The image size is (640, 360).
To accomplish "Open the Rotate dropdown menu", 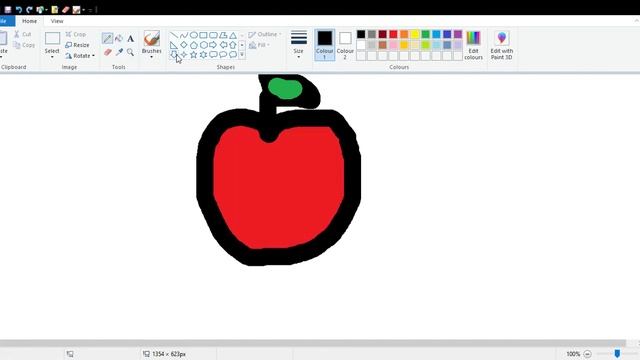I will pos(80,56).
